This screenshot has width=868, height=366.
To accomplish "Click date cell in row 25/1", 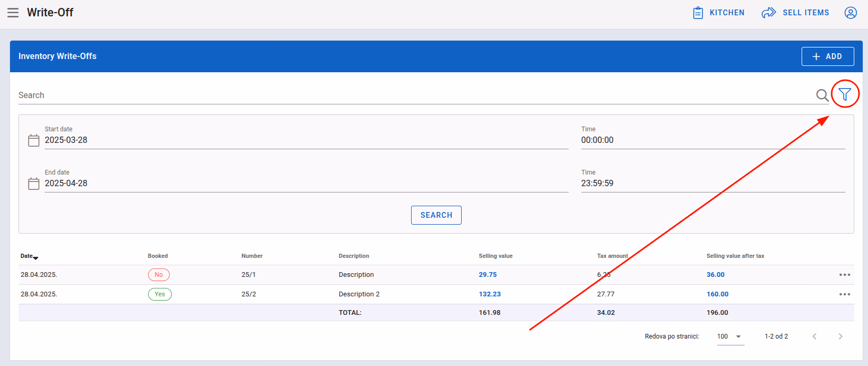I will [x=39, y=275].
